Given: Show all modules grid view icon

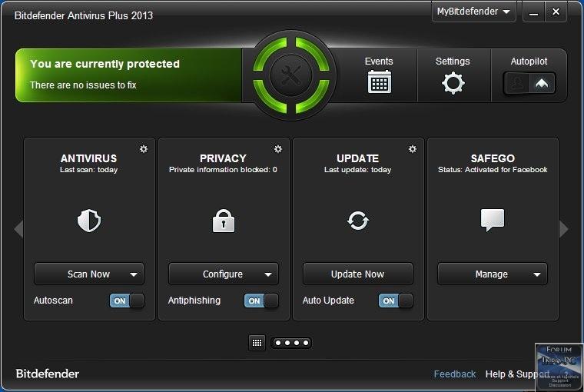Looking at the screenshot, I should (257, 343).
